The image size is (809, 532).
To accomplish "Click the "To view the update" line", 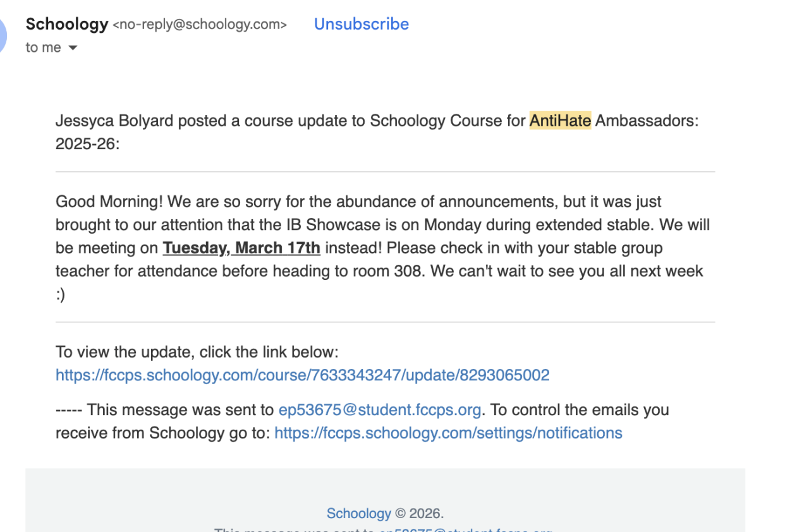I will click(x=197, y=352).
